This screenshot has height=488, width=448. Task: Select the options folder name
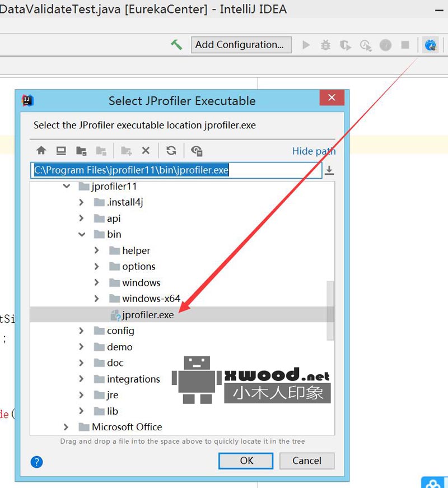click(138, 267)
